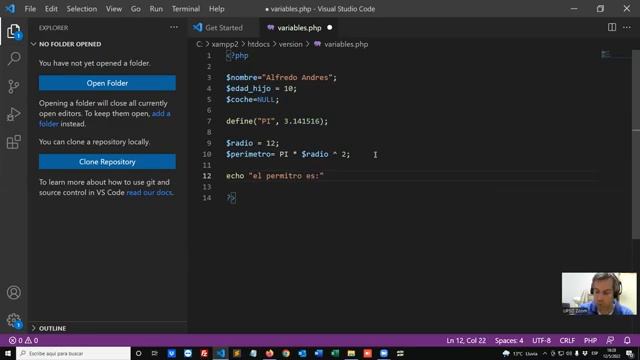Open the Edit menu
This screenshot has height=360, width=640.
point(51,9)
